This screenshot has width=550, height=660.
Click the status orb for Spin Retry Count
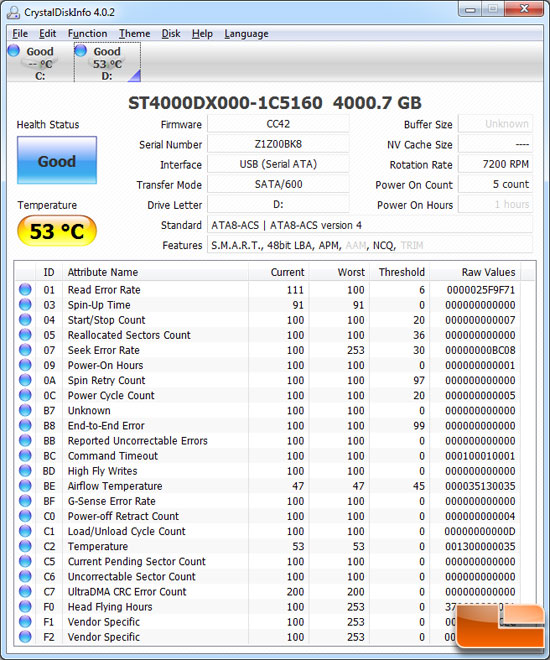click(25, 381)
